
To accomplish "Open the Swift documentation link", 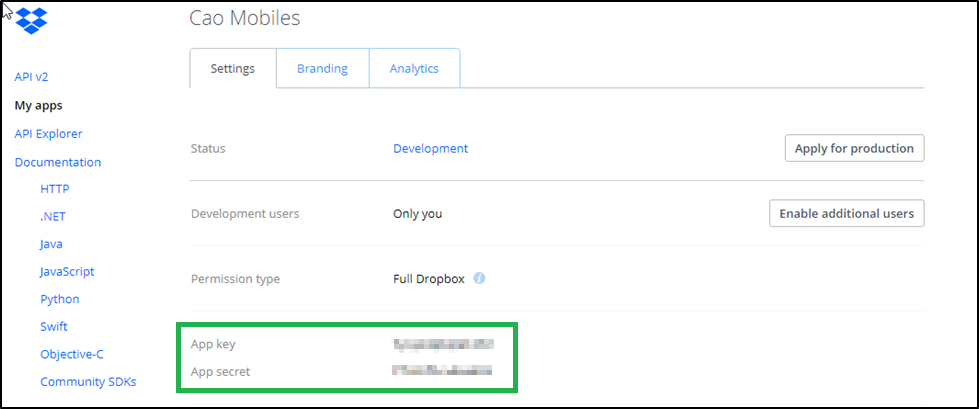I will 54,327.
